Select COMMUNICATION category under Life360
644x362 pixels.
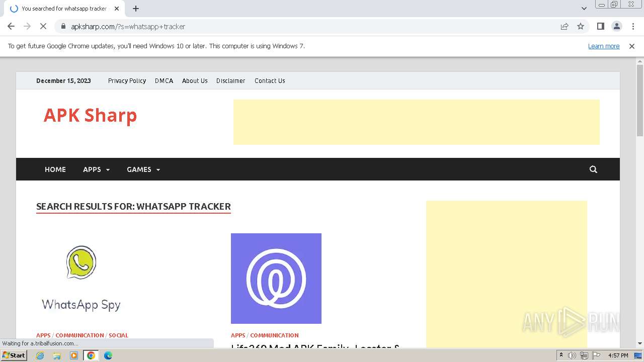pyautogui.click(x=274, y=335)
